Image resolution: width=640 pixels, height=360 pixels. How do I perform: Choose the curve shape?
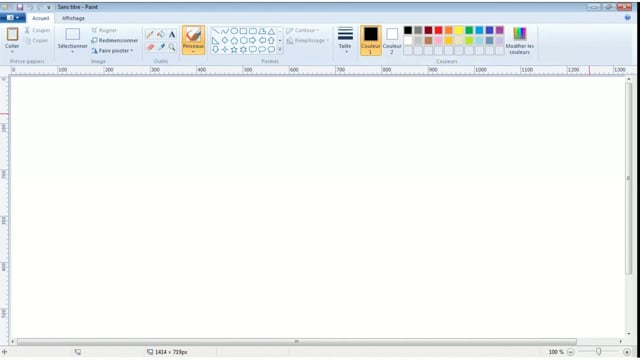point(224,31)
